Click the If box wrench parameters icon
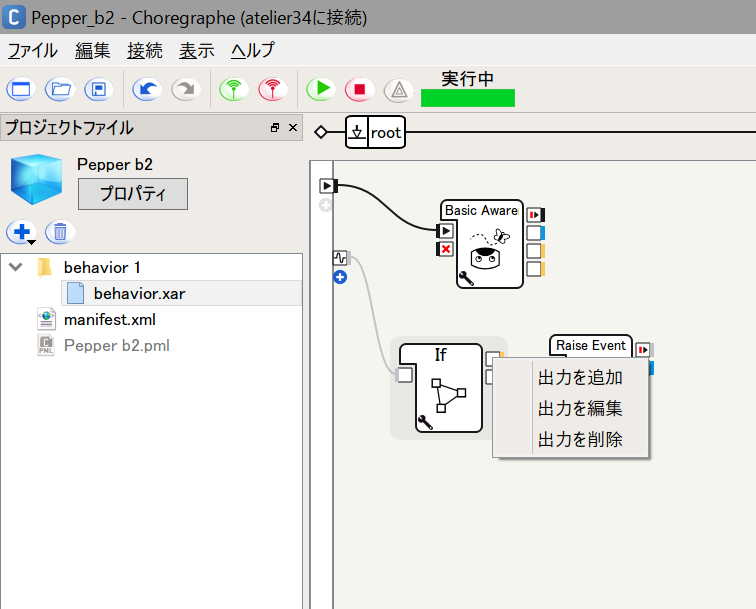Image resolution: width=756 pixels, height=609 pixels. coord(425,422)
